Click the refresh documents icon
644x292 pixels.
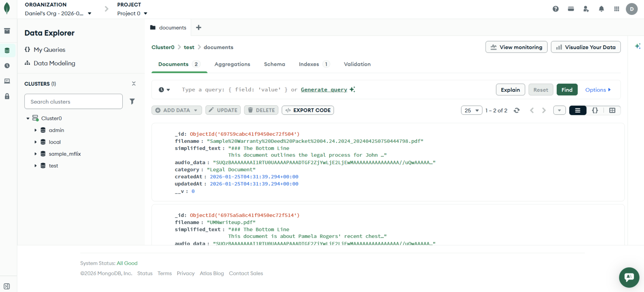click(x=517, y=110)
